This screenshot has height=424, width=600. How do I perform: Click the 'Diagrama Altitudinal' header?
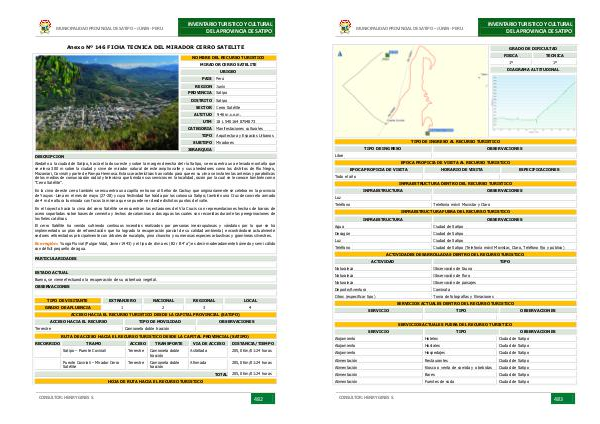pos(533,70)
